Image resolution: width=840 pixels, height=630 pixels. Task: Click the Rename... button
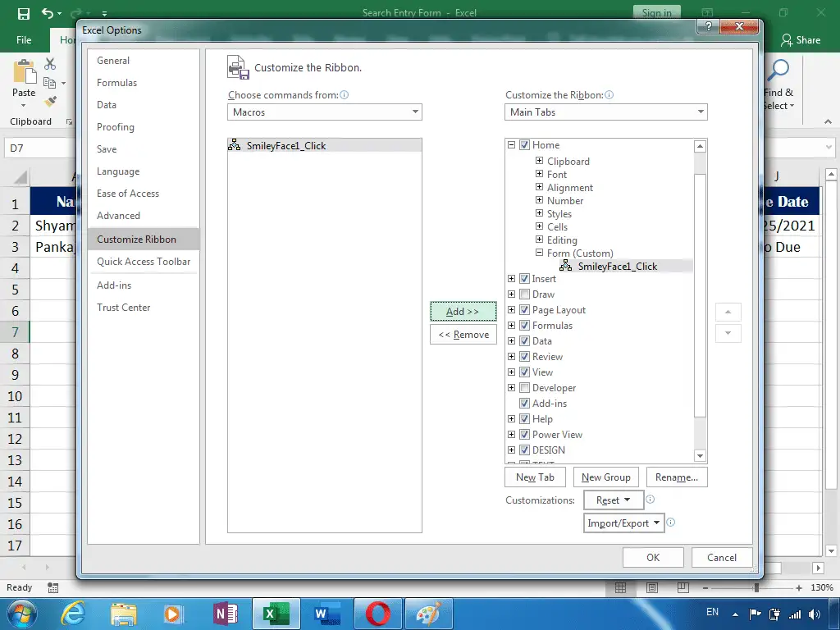click(677, 477)
